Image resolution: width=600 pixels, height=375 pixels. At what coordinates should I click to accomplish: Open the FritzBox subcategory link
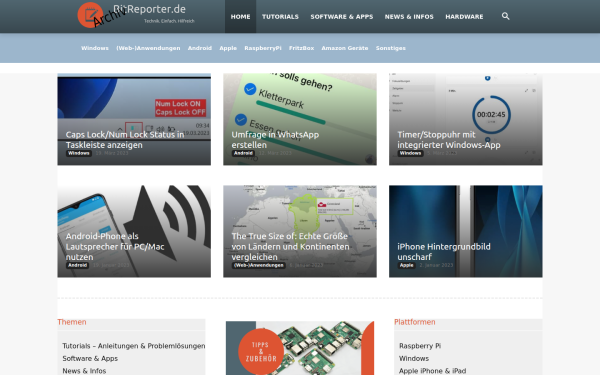(302, 48)
